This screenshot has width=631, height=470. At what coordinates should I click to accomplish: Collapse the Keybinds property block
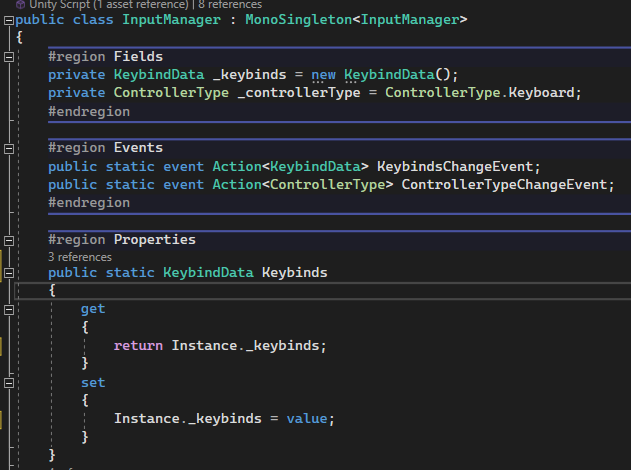pos(9,273)
